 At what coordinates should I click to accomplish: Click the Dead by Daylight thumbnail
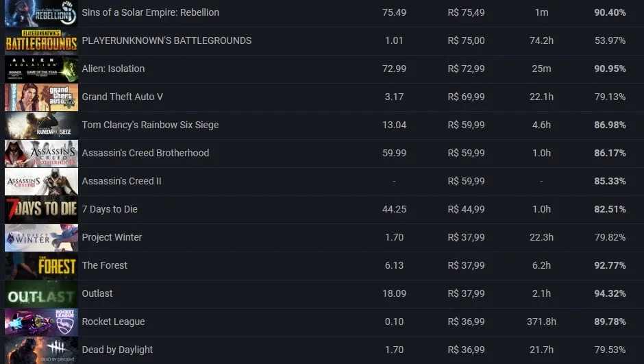coord(41,350)
